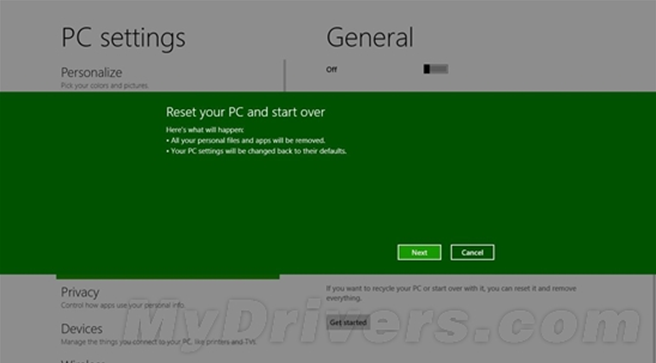Click the Get started button

(348, 322)
